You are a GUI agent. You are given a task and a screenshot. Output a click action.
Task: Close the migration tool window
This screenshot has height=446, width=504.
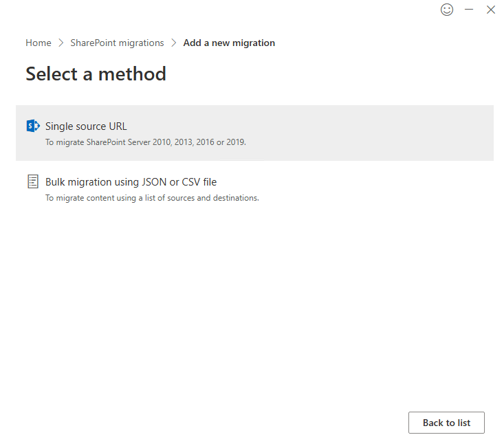(x=491, y=10)
